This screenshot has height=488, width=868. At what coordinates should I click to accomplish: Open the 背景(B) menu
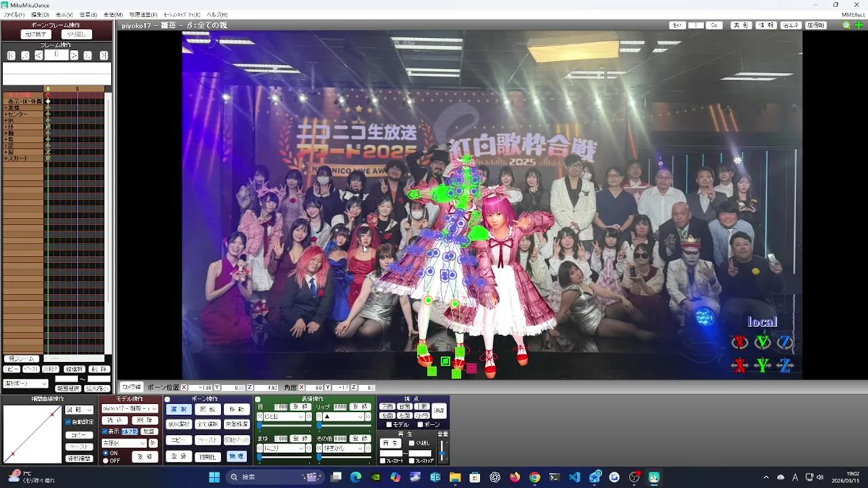tap(89, 14)
